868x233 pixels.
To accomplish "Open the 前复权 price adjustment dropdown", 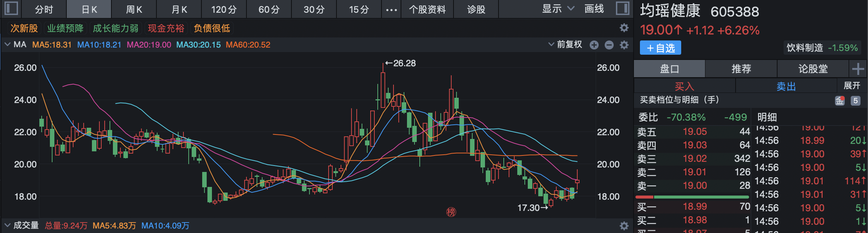I will pos(565,45).
